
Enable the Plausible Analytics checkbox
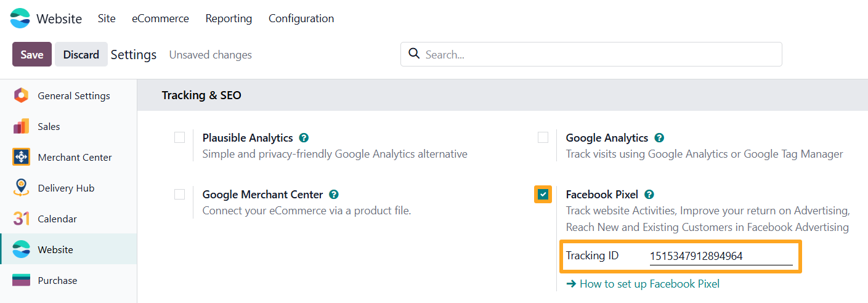pyautogui.click(x=179, y=137)
